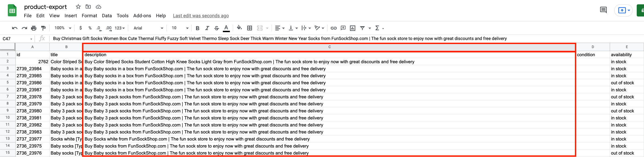Screen dimensions: 644x157
Task: Select column B header
Action: (66, 47)
